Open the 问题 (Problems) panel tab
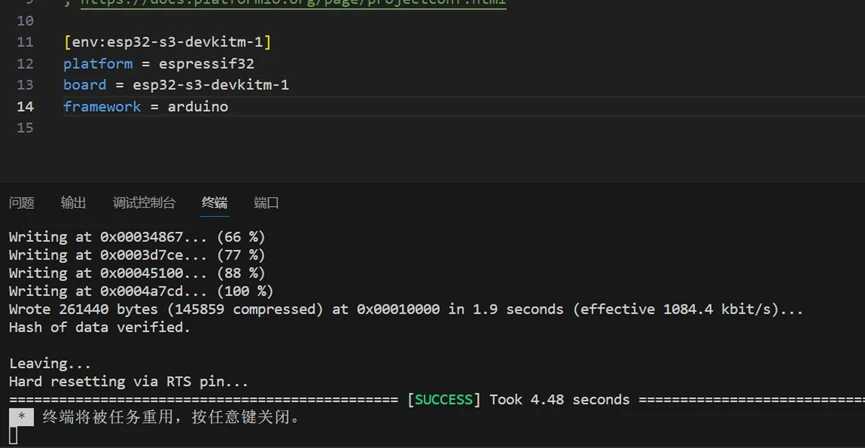The width and height of the screenshot is (865, 448). [22, 203]
